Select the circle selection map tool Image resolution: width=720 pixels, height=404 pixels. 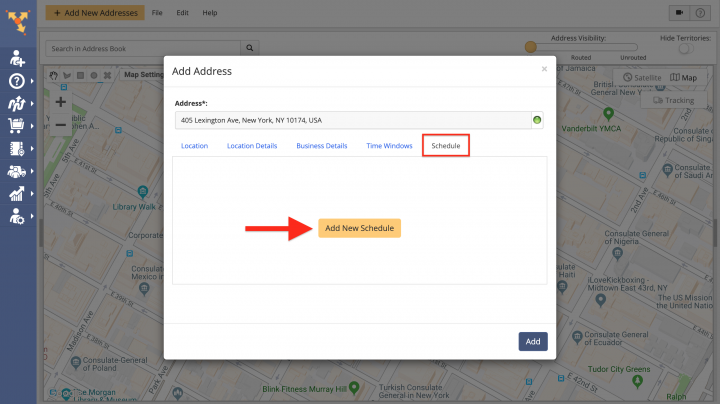click(x=94, y=75)
